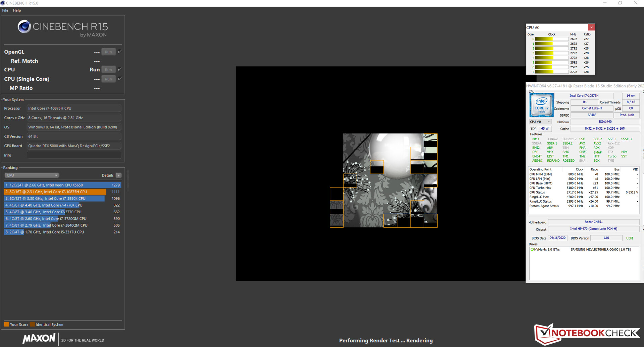
Task: Click the NVMe drive green status icon
Action: click(x=532, y=250)
